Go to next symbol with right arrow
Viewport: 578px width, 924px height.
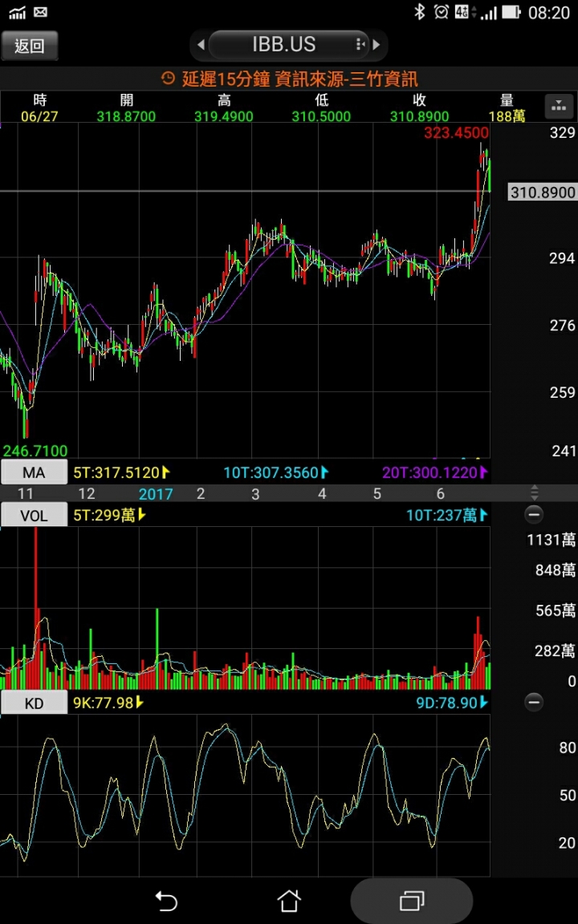(x=377, y=45)
